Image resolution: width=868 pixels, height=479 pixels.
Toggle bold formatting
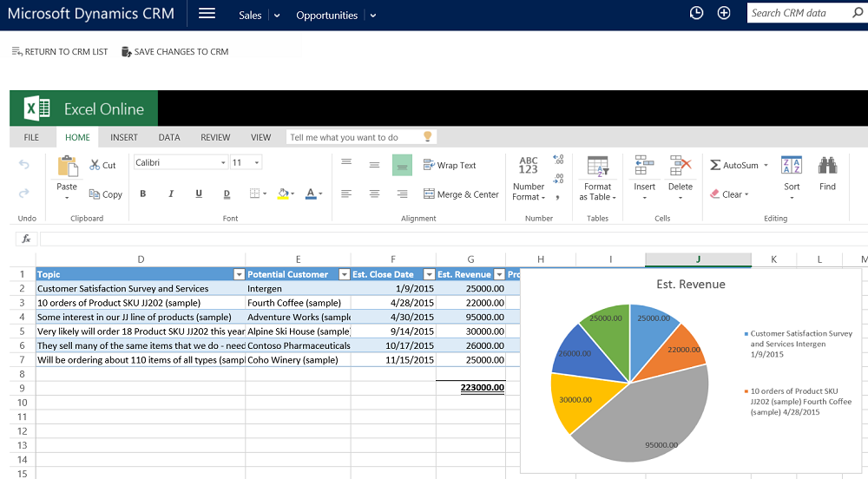coord(143,194)
